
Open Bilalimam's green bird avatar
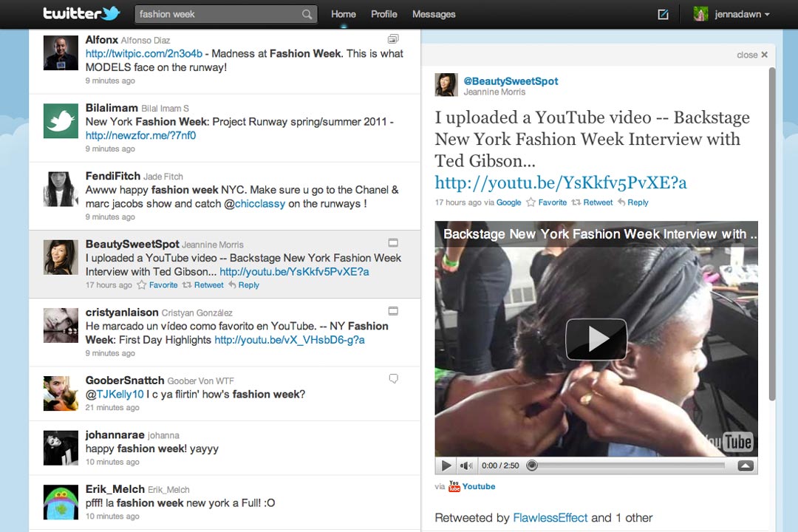click(61, 121)
